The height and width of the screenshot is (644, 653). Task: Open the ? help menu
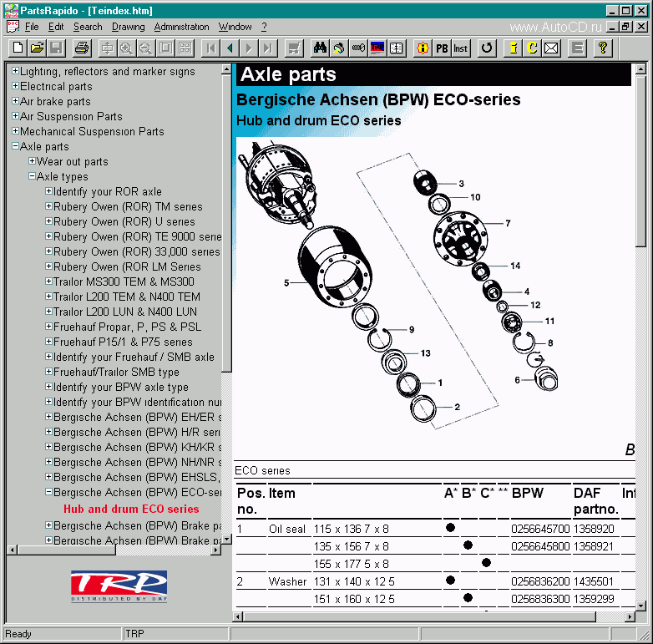coord(264,27)
